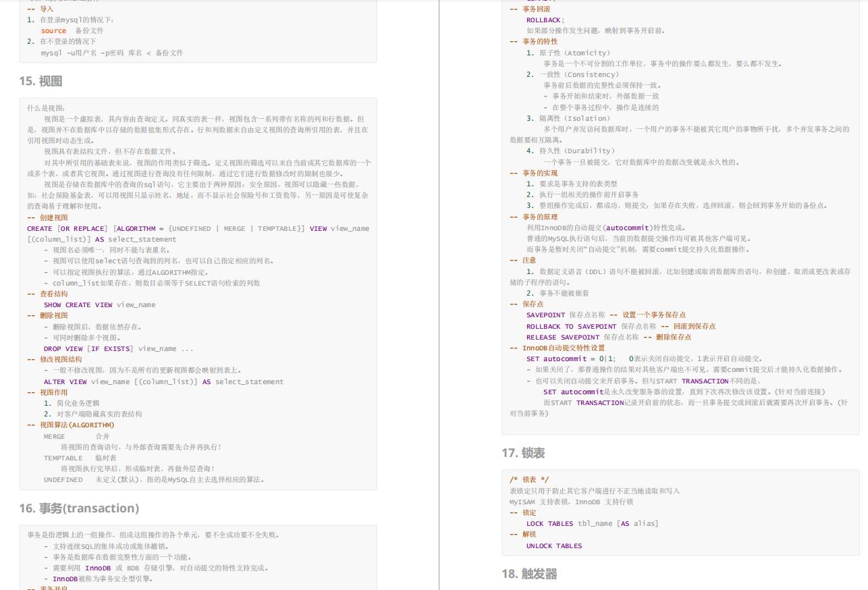Viewport: 868px width, 590px height.
Task: Click the line "- InnoDB被称为事务安全型引擎。"
Action: 99,579
